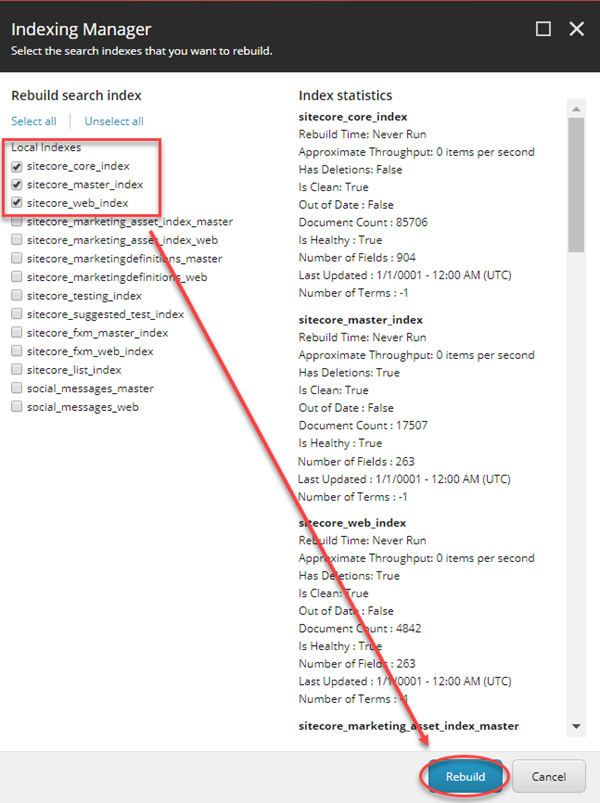Click the sitecore_marketing_asset_index_master statistics heading
This screenshot has width=600, height=803.
(x=409, y=726)
